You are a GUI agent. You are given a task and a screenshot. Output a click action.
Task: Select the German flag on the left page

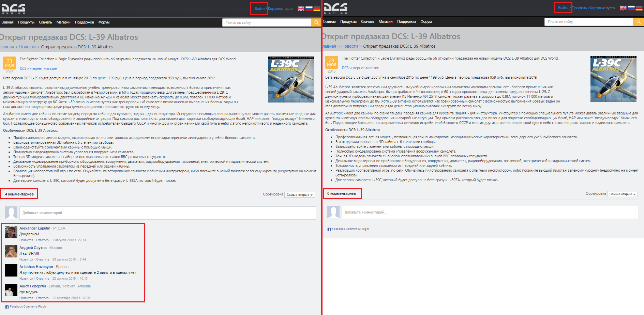tap(317, 9)
